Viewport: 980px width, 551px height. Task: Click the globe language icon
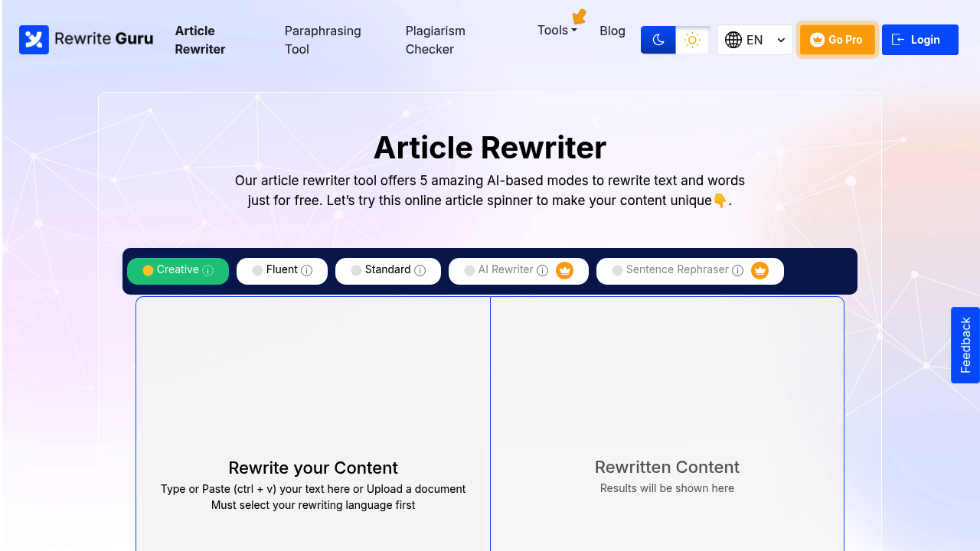pyautogui.click(x=733, y=40)
